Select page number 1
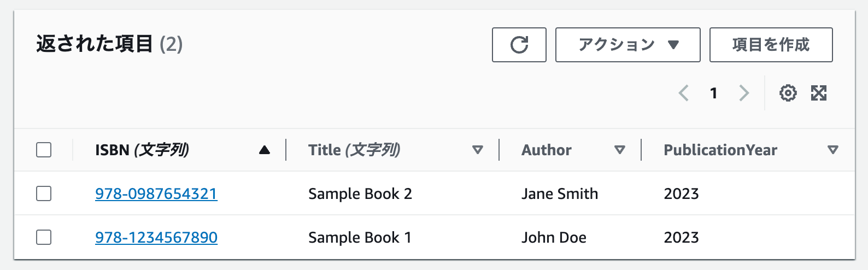Viewport: 868px width, 270px height. click(x=713, y=93)
